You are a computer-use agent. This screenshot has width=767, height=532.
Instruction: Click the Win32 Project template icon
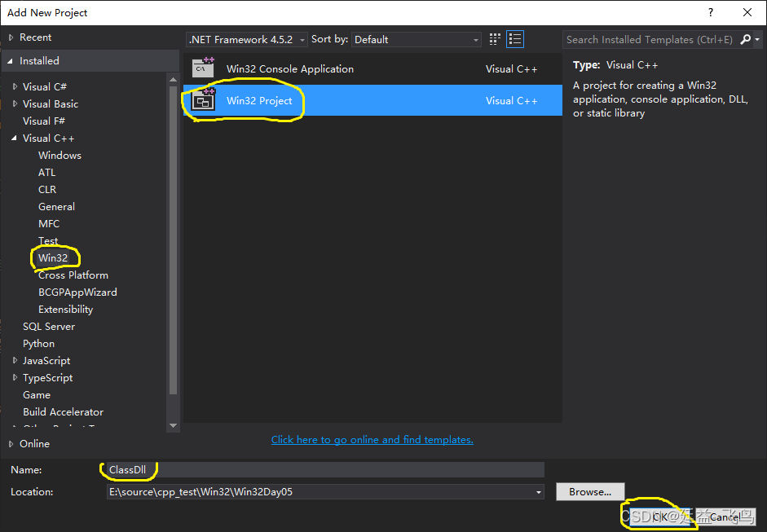(202, 101)
